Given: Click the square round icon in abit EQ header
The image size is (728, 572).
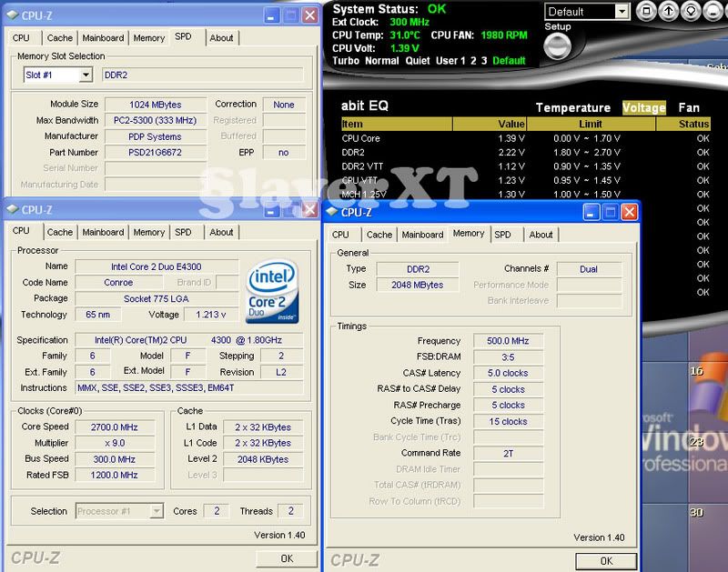Looking at the screenshot, I should (645, 12).
